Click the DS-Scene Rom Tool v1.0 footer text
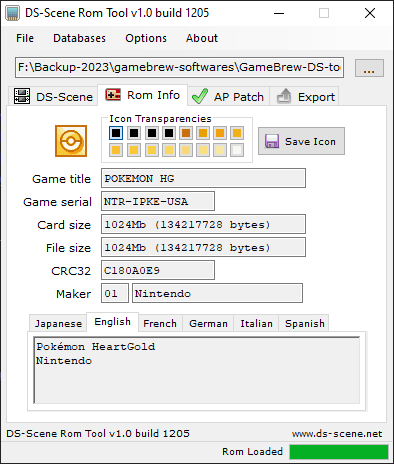This screenshot has height=464, width=394. pyautogui.click(x=98, y=434)
